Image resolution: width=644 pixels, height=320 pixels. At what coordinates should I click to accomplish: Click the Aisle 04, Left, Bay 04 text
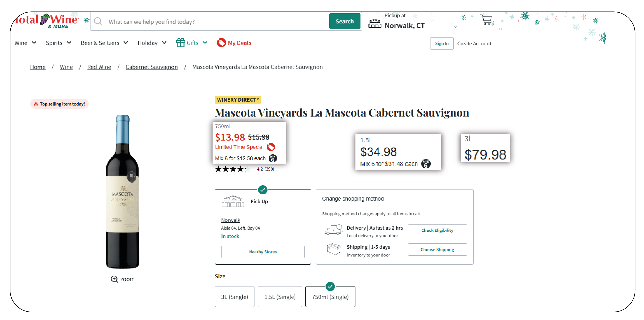(240, 228)
